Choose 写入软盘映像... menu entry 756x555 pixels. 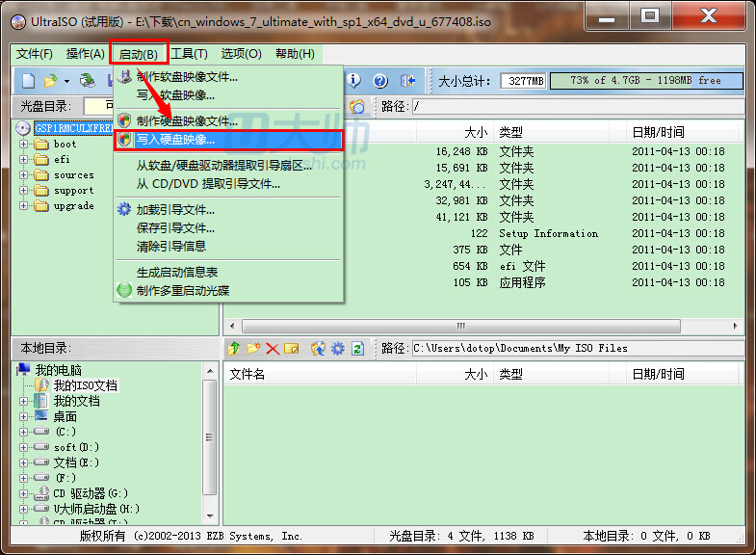(228, 95)
